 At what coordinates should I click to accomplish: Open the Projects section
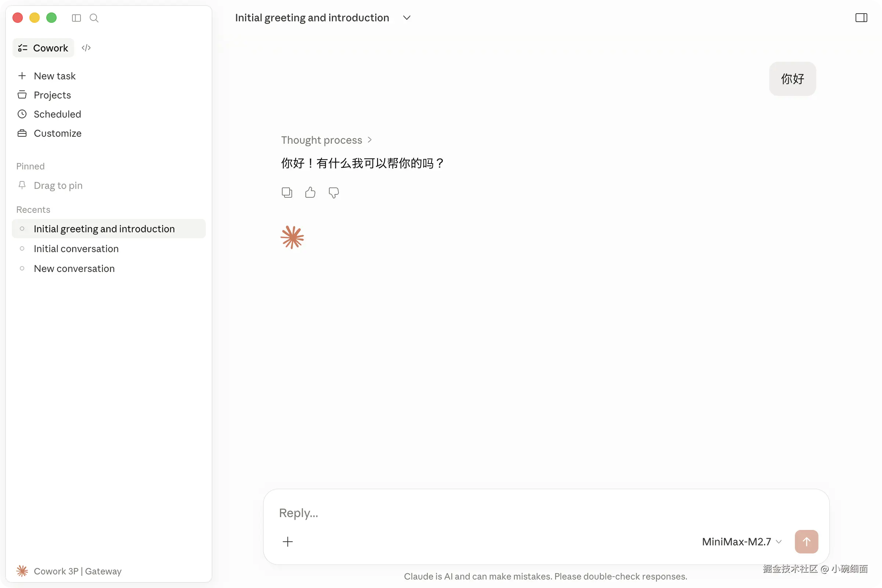click(x=52, y=95)
